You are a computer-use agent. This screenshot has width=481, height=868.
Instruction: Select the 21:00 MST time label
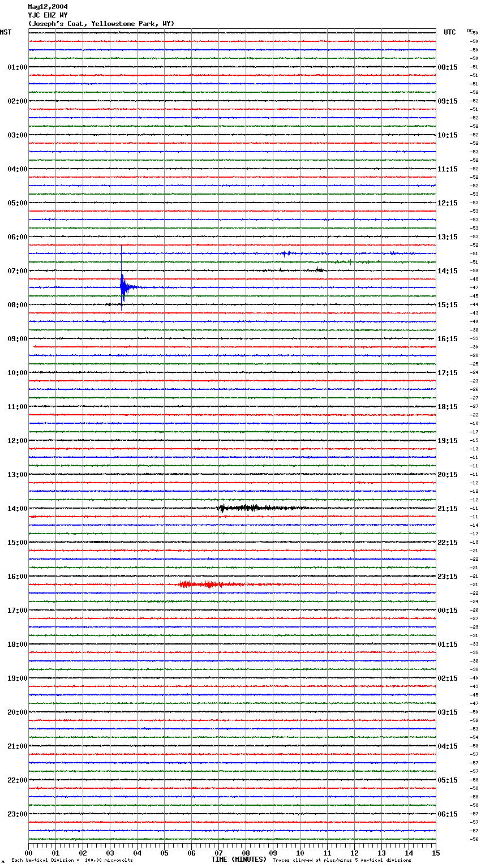(x=17, y=746)
